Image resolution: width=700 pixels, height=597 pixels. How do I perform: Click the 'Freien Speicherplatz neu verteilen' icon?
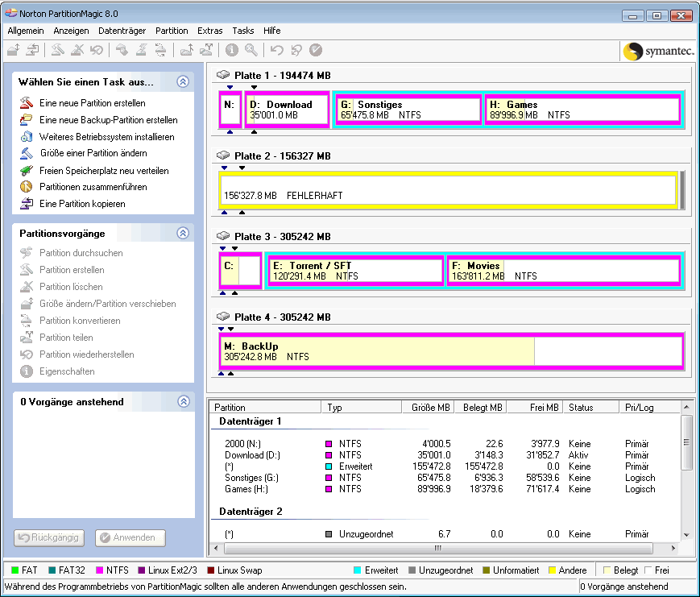[x=26, y=171]
